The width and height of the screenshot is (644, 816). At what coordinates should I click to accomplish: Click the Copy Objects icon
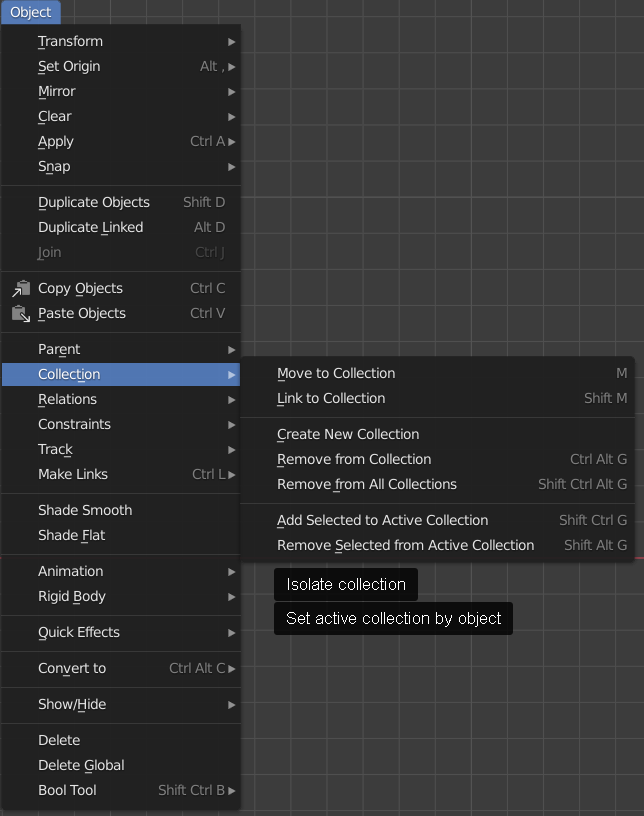(21, 288)
